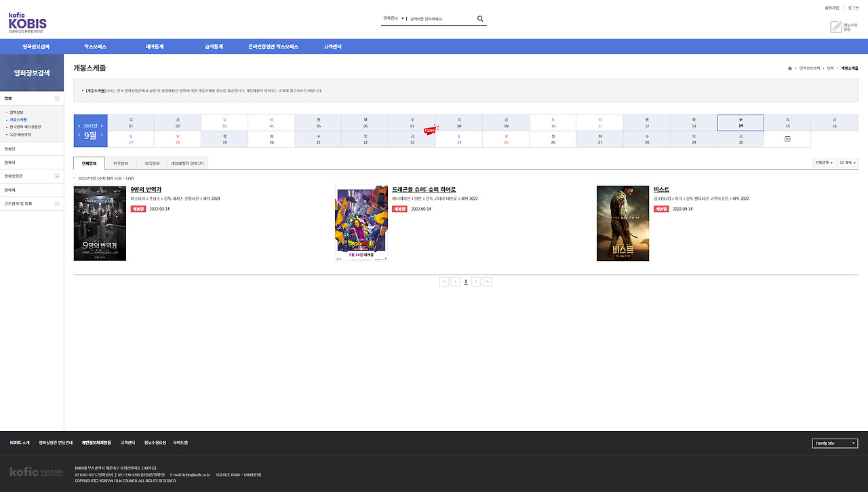Click the search magnifier icon
The width and height of the screenshot is (868, 492).
pos(480,18)
